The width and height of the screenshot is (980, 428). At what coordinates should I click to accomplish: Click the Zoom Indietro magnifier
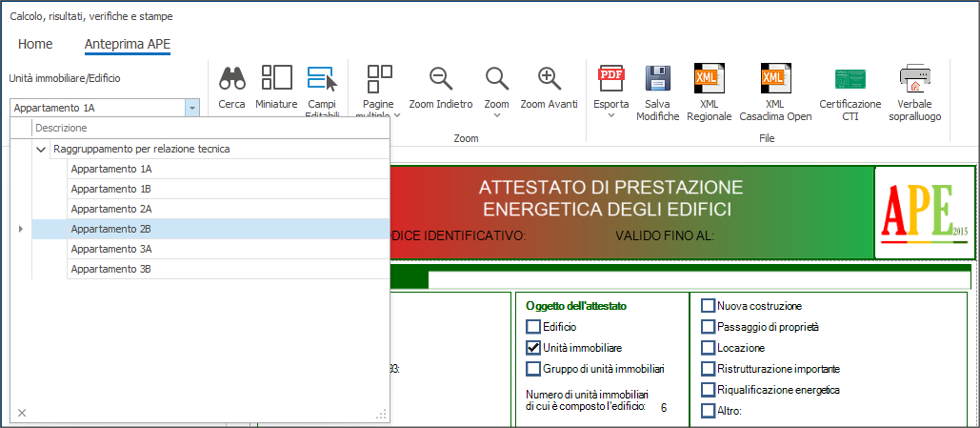pos(440,79)
